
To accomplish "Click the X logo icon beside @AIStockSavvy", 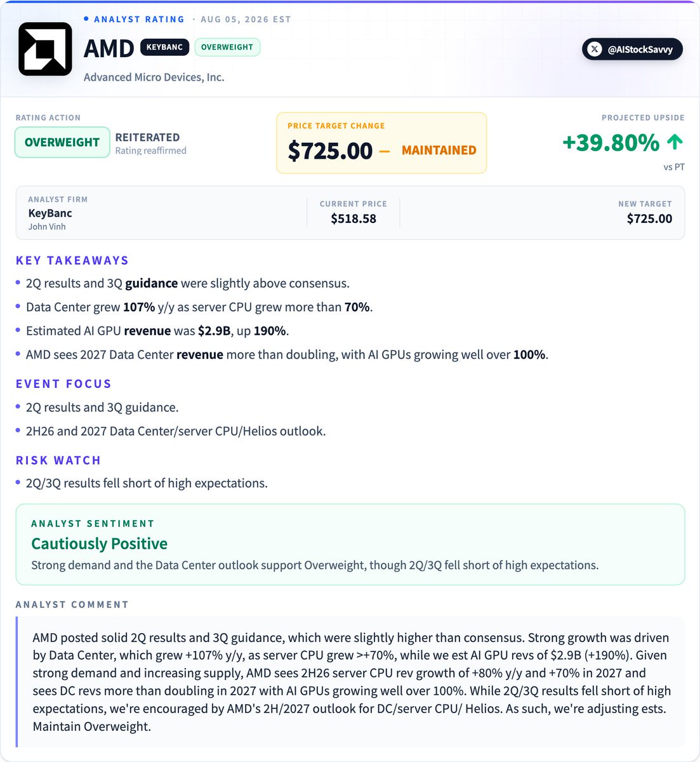I will pos(595,49).
